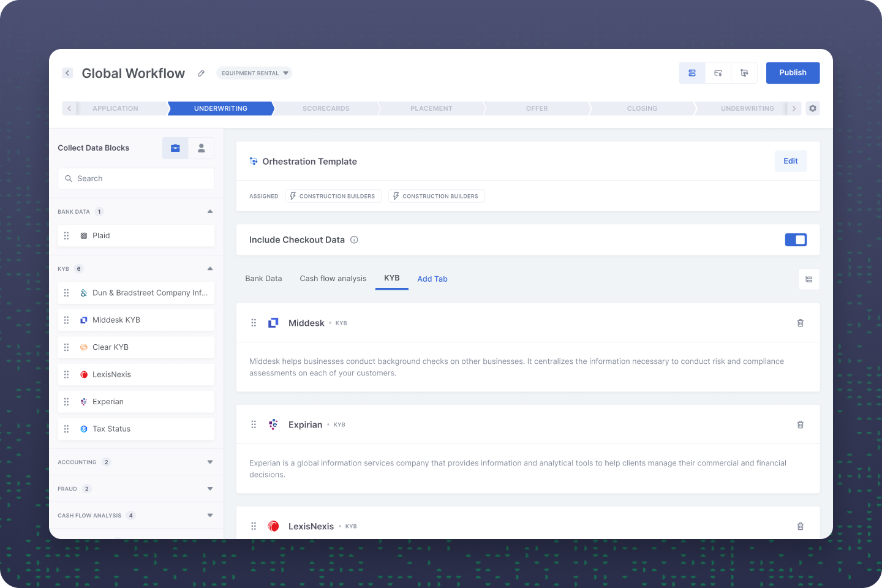Click drag handle for Tax Status item

[x=67, y=429]
